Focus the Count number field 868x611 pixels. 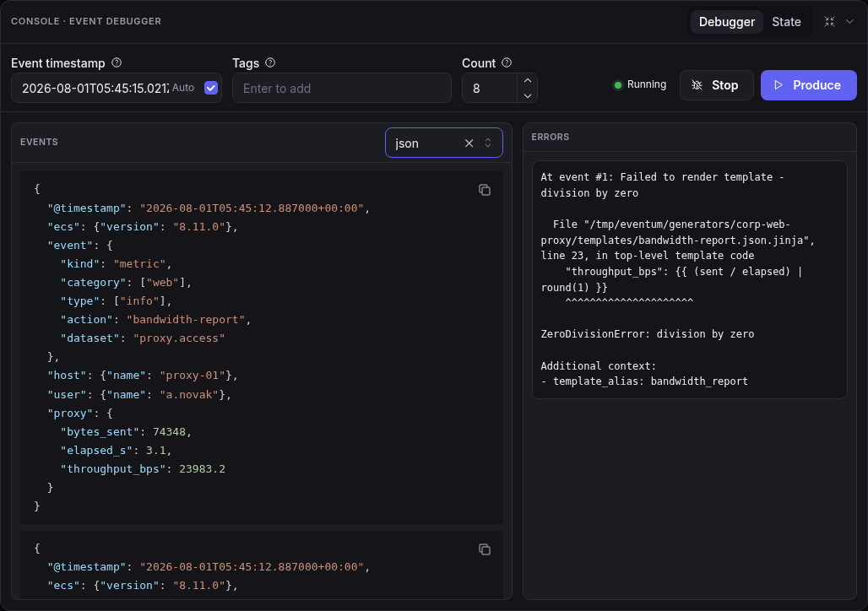(490, 88)
